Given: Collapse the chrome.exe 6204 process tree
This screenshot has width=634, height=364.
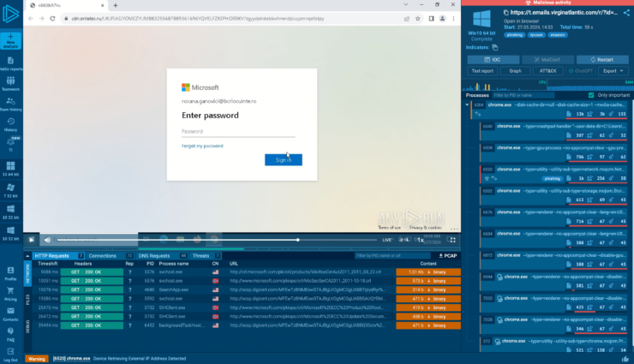Looking at the screenshot, I should click(x=467, y=104).
